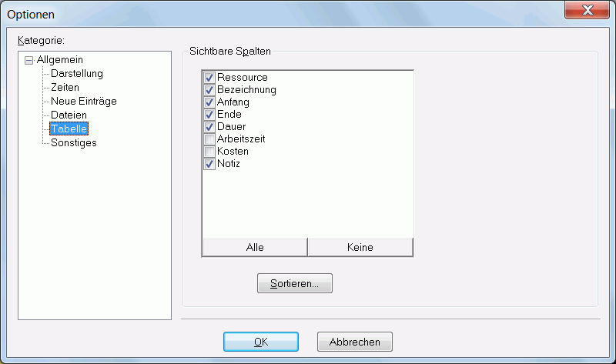Disable the Anfang column checkbox

[x=209, y=102]
